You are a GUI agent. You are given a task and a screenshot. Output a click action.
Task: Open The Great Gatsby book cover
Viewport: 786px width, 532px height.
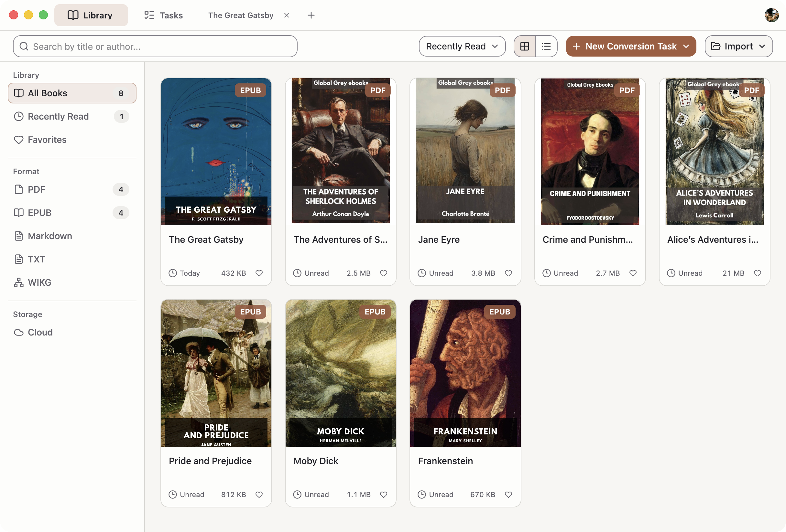[x=216, y=152]
